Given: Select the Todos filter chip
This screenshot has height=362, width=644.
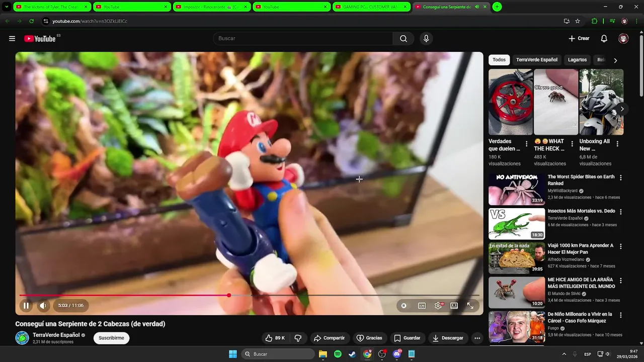Looking at the screenshot, I should [x=499, y=60].
